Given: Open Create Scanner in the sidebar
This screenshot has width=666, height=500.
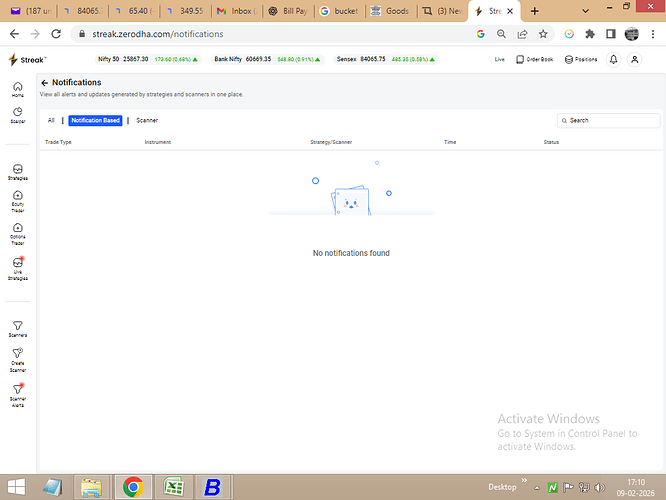Looking at the screenshot, I should [x=17, y=360].
